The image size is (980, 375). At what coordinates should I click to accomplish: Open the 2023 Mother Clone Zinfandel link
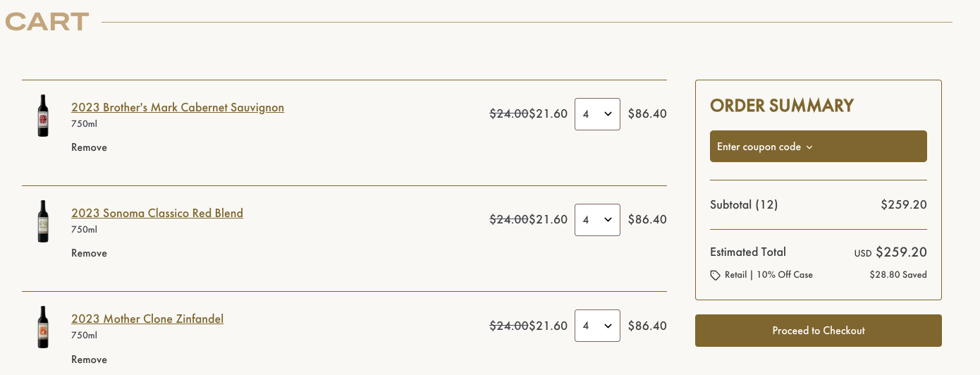pyautogui.click(x=147, y=319)
